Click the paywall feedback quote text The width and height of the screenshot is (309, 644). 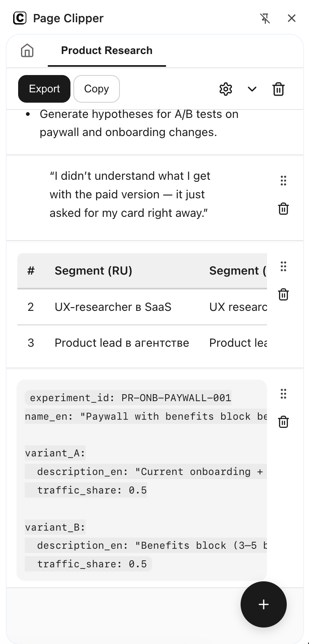(129, 194)
